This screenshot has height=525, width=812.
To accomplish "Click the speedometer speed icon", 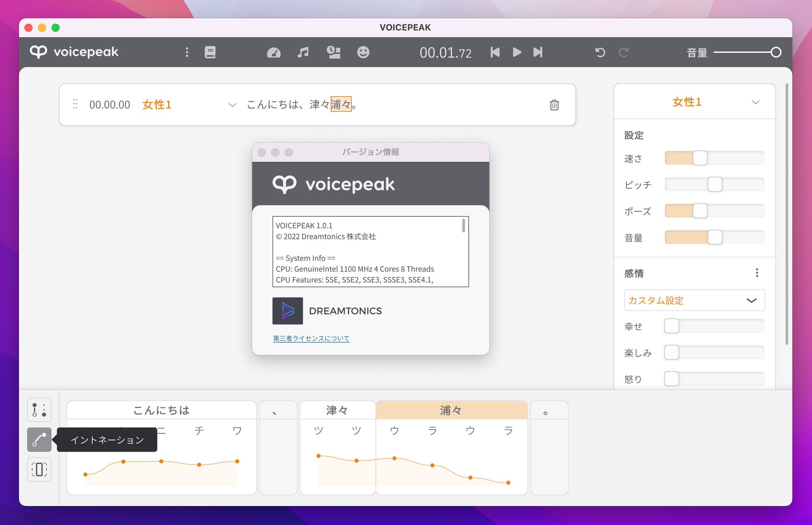I will [x=274, y=52].
